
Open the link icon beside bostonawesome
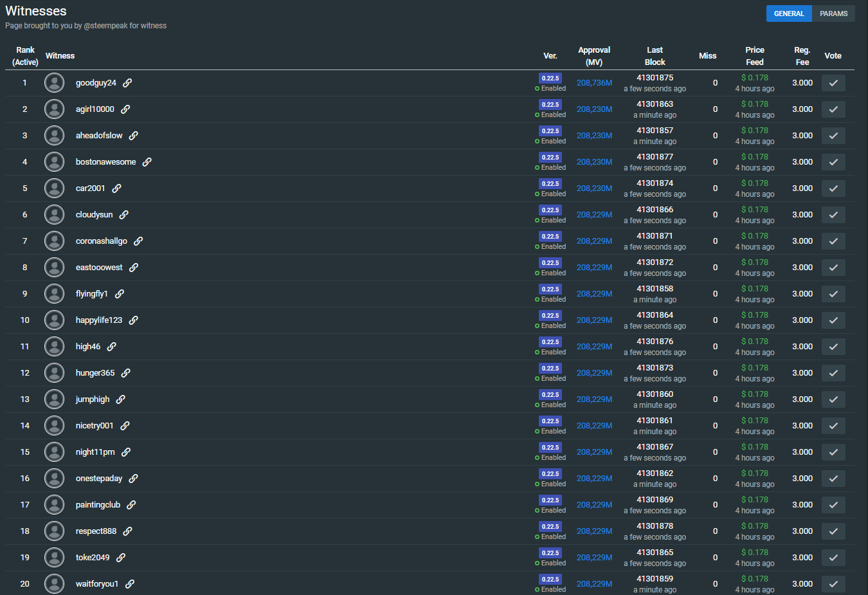[147, 162]
